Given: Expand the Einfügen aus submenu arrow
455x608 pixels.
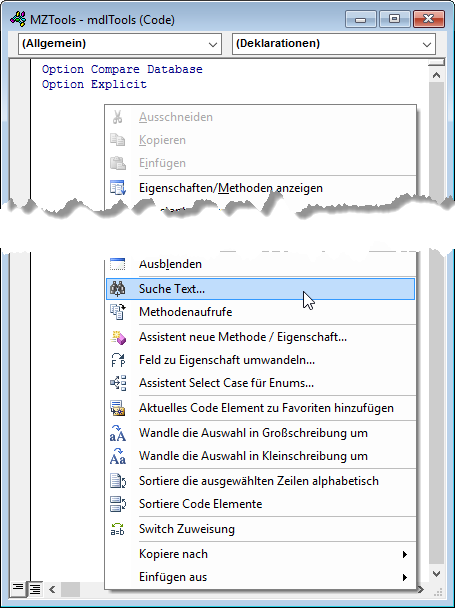Looking at the screenshot, I should pos(405,577).
